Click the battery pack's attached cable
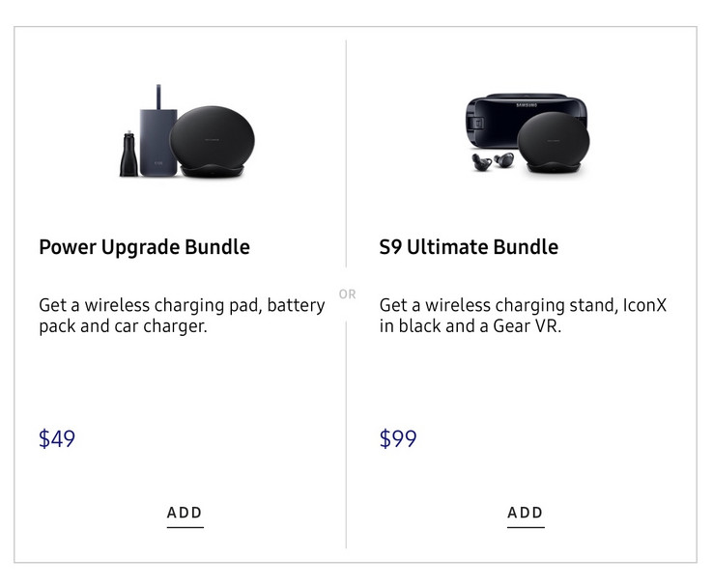 (x=158, y=97)
